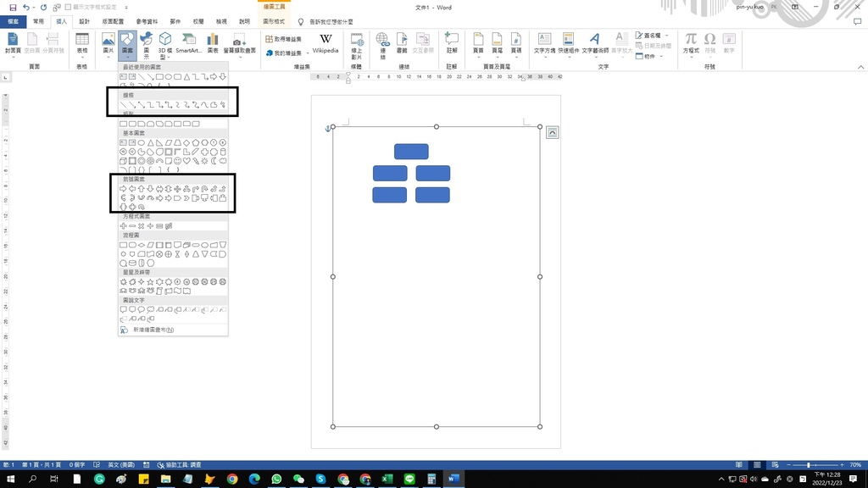Select the straight line shape under 線條
The height and width of the screenshot is (488, 868).
click(124, 104)
